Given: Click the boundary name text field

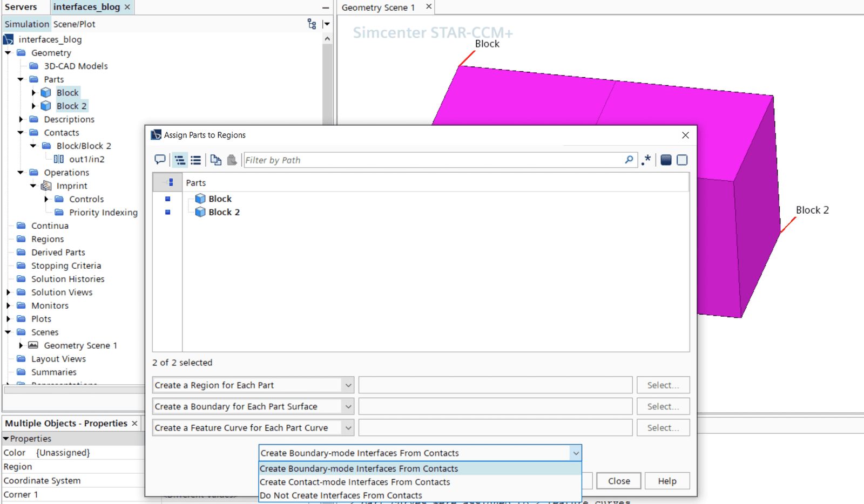Looking at the screenshot, I should point(495,406).
